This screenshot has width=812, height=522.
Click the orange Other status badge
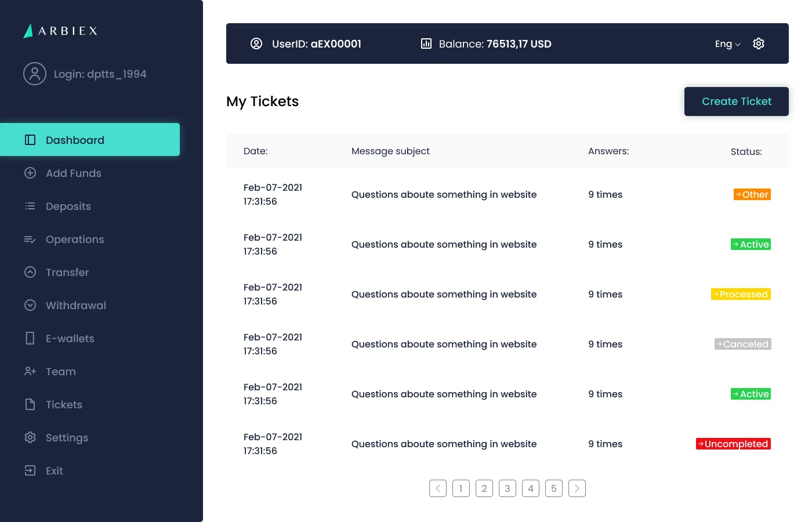pyautogui.click(x=752, y=194)
